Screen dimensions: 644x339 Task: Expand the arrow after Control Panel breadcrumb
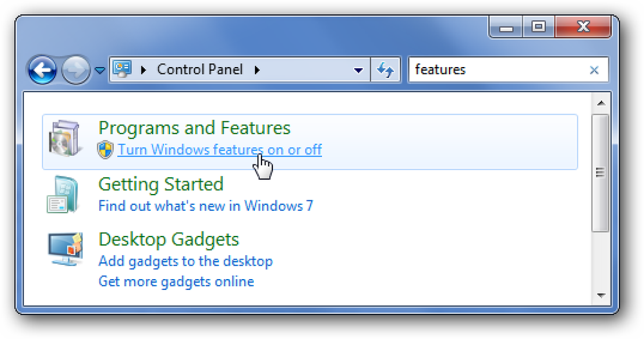(x=257, y=70)
